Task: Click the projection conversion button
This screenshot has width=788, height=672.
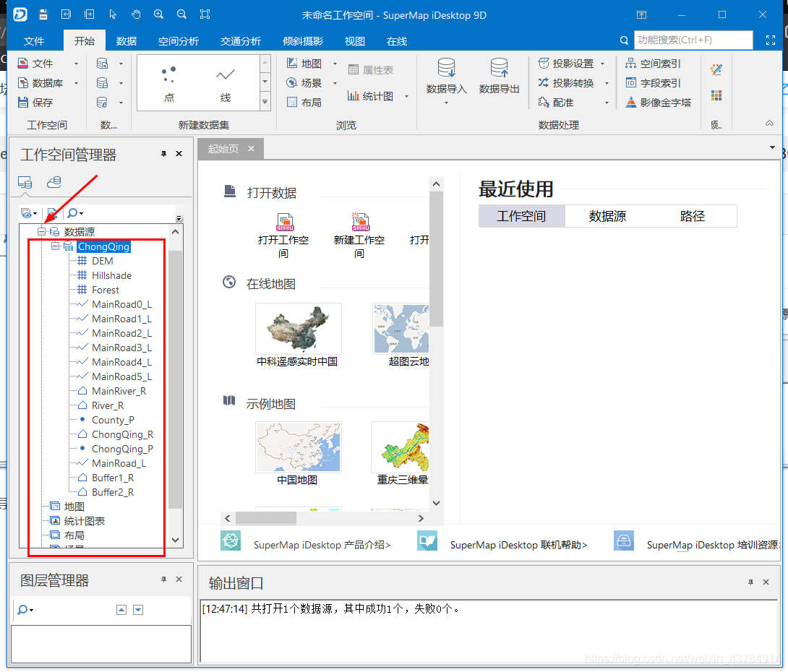Action: pos(566,83)
